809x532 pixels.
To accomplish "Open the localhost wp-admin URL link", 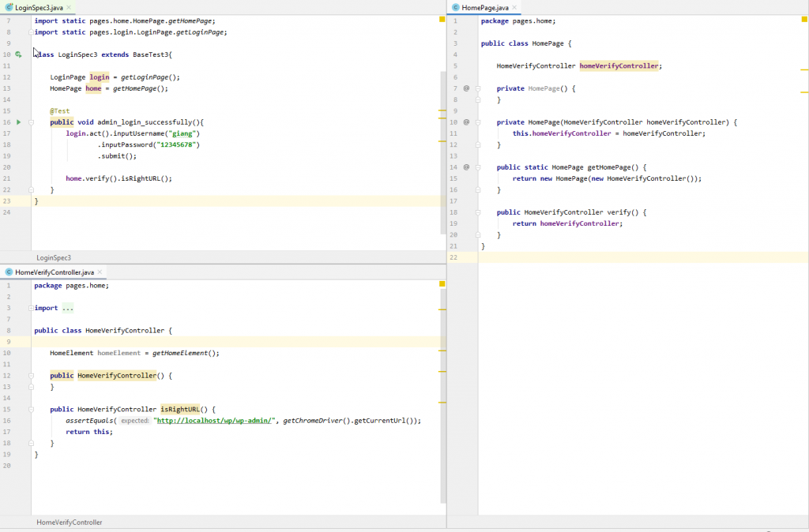I will pyautogui.click(x=215, y=421).
